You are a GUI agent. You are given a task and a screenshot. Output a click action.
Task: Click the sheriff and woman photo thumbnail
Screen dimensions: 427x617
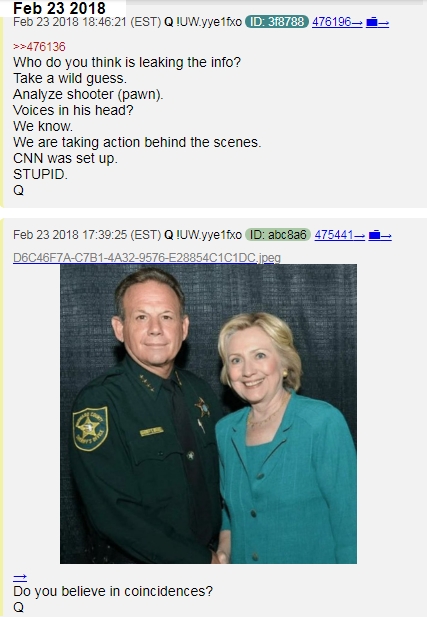[209, 414]
